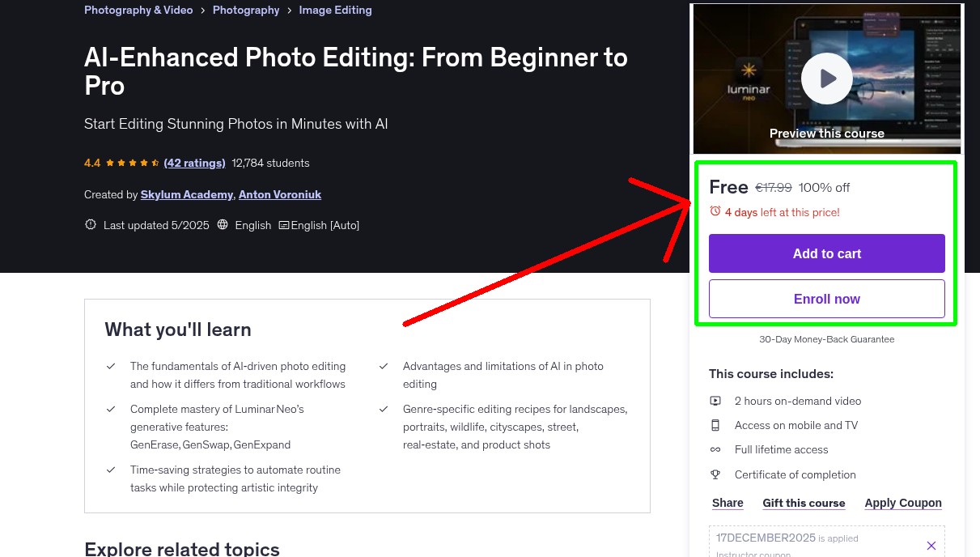Open the (42 ratings) reviews link
Image resolution: width=980 pixels, height=557 pixels.
(x=194, y=162)
